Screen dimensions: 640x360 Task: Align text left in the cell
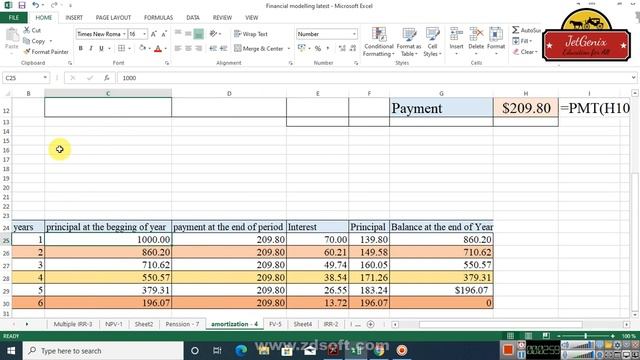tap(178, 49)
